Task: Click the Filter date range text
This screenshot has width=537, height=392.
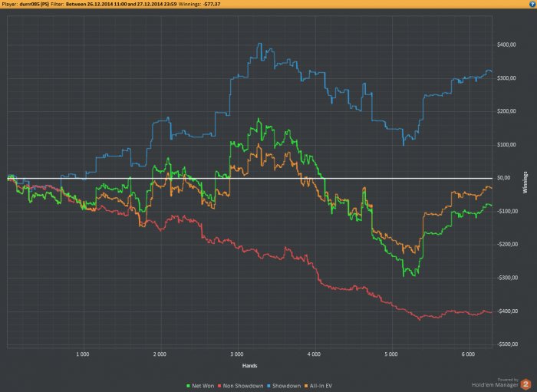Action: click(x=121, y=4)
